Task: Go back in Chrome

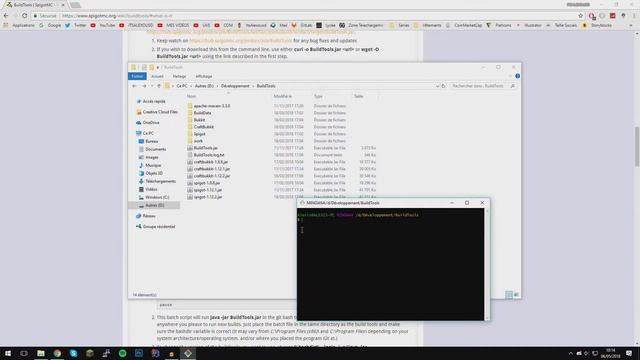Action: click(6, 16)
